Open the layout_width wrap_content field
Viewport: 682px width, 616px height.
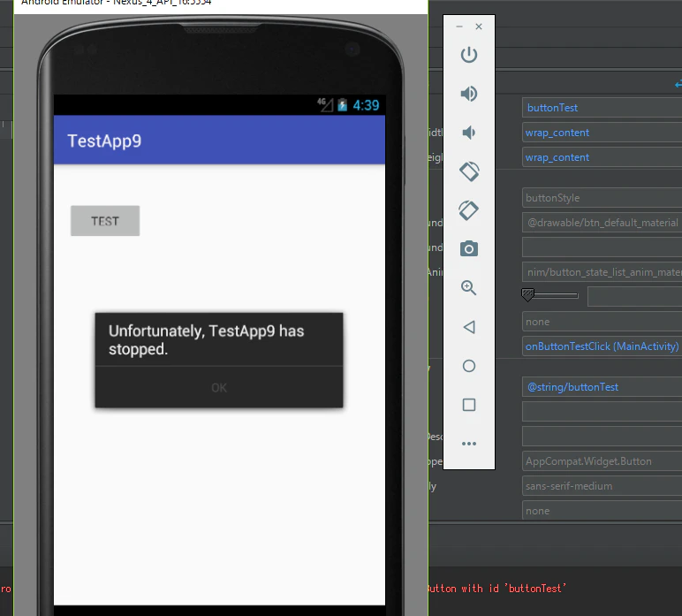point(602,133)
